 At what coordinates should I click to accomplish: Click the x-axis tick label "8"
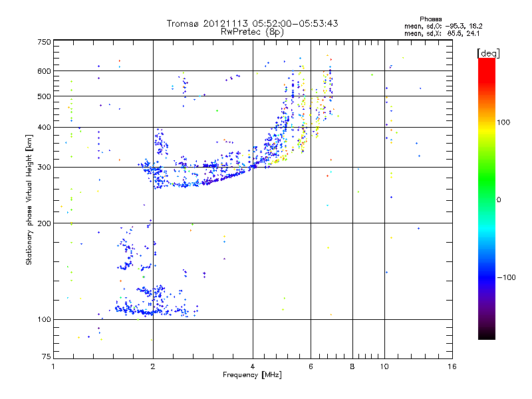click(352, 366)
